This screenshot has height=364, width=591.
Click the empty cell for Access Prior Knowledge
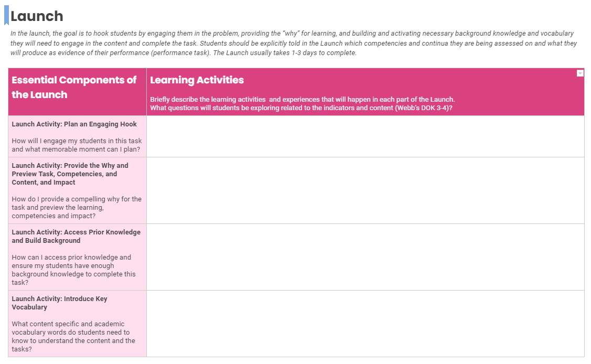(365, 257)
